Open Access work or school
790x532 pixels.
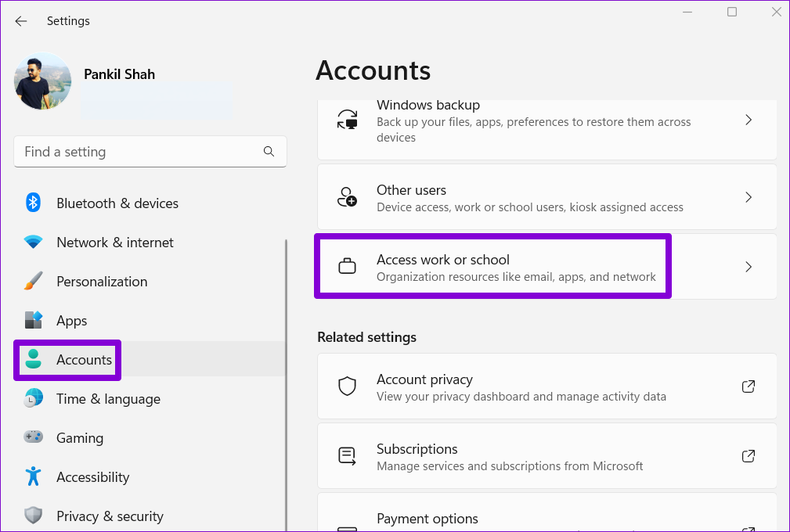547,266
